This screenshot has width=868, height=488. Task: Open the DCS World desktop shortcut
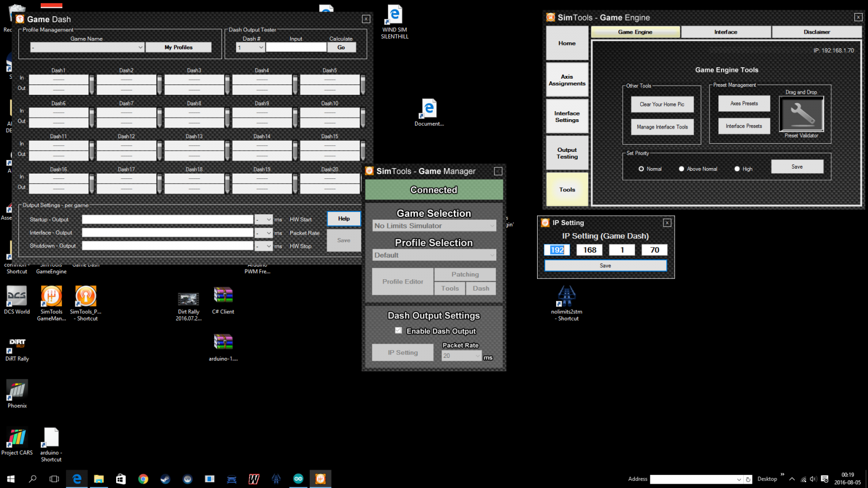click(x=17, y=300)
